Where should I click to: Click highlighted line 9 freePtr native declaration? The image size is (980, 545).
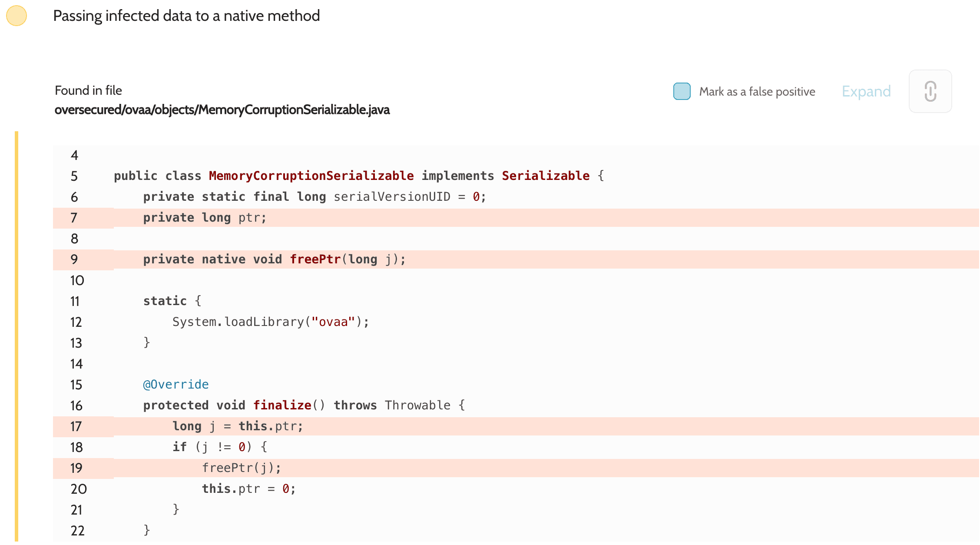274,259
